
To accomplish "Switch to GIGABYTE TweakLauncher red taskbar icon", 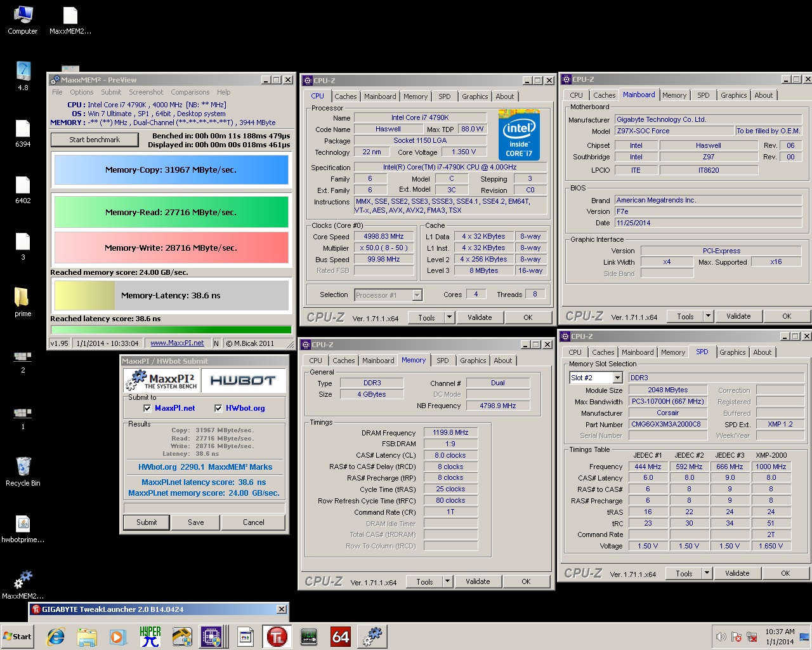I will (277, 637).
